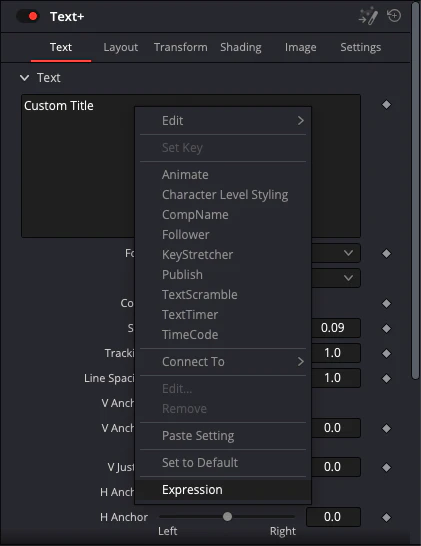This screenshot has width=421, height=546.
Task: Select Expression from the context menu
Action: coord(223,490)
